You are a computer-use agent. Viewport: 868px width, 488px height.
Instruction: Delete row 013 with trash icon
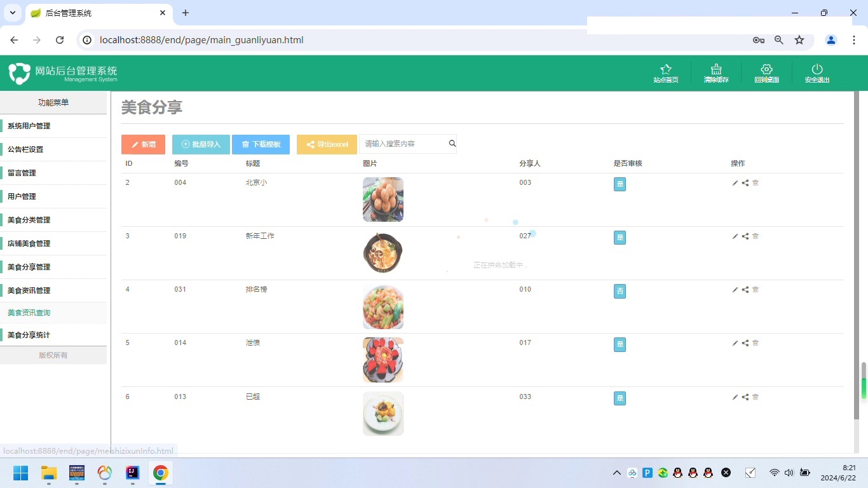pos(756,397)
